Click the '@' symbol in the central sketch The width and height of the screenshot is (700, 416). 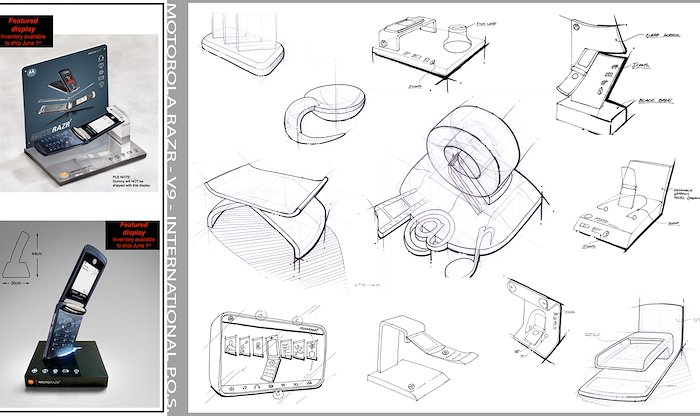(428, 231)
